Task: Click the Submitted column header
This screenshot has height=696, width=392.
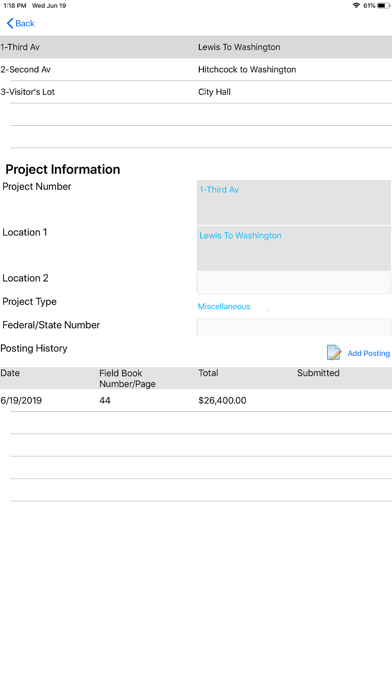Action: pyautogui.click(x=318, y=373)
